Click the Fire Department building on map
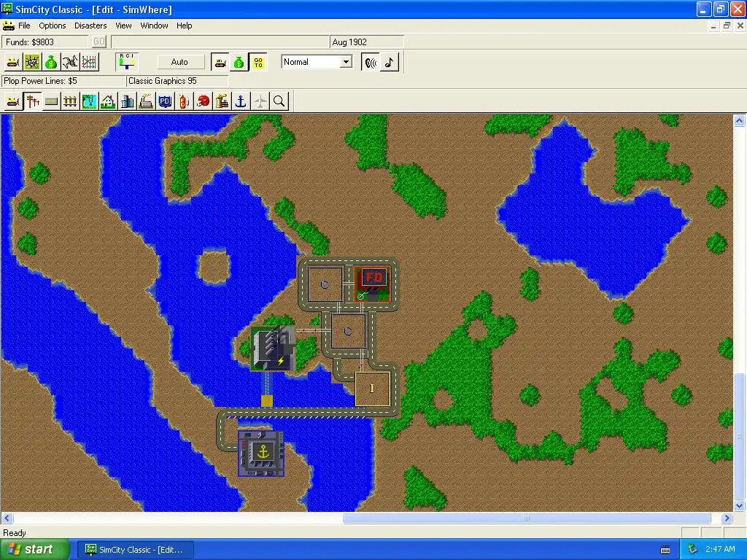Screen dimensions: 747x560 click(x=373, y=284)
